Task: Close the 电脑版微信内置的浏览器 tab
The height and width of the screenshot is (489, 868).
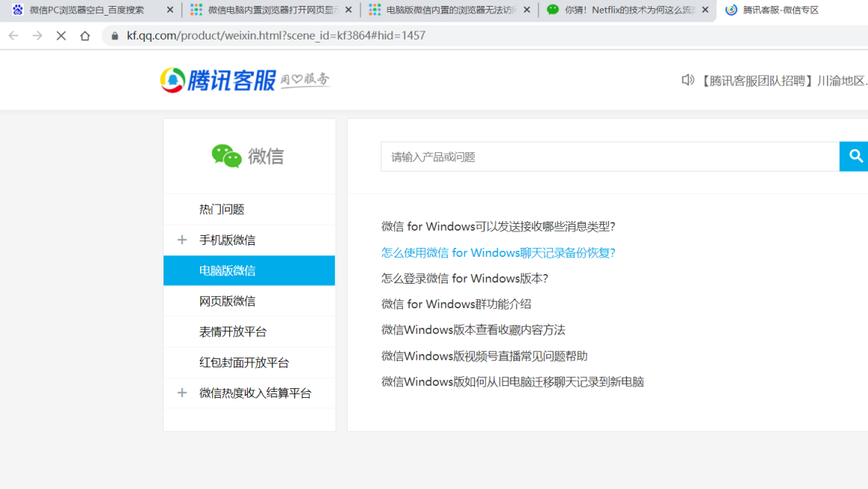Action: pos(526,10)
